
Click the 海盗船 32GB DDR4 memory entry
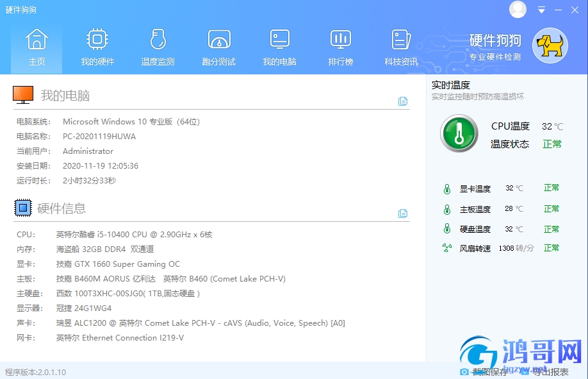[105, 249]
